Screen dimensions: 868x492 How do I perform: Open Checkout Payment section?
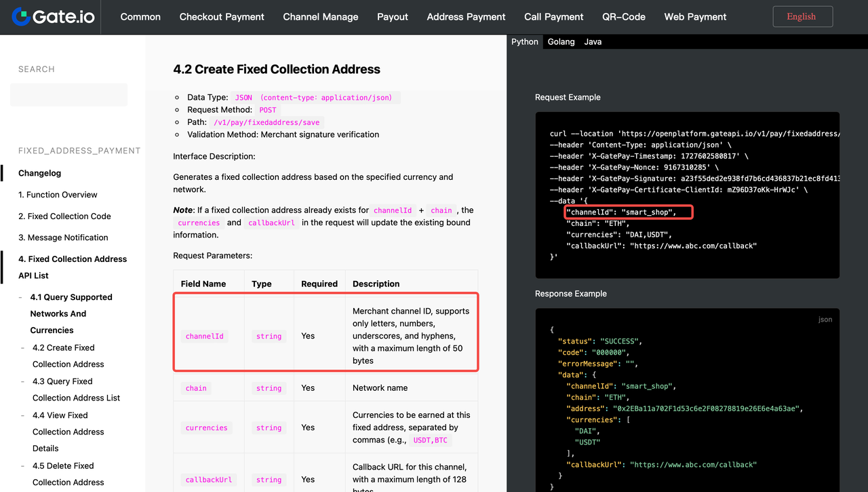(222, 17)
